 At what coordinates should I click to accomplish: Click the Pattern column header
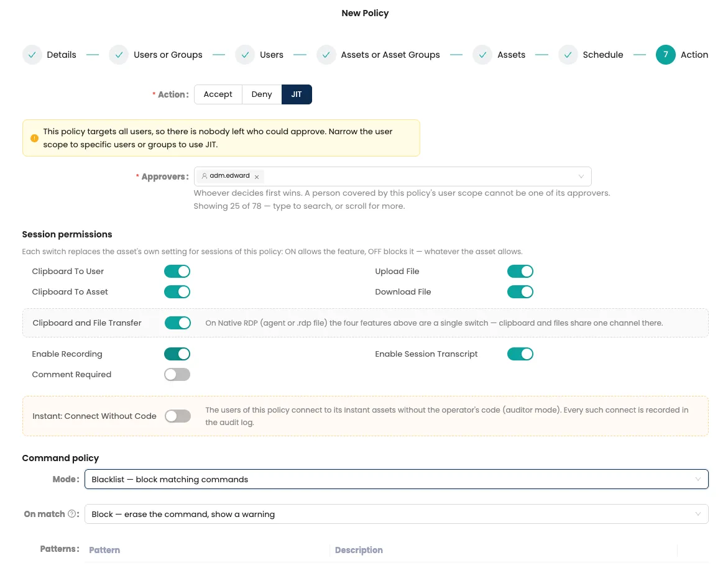(x=104, y=550)
